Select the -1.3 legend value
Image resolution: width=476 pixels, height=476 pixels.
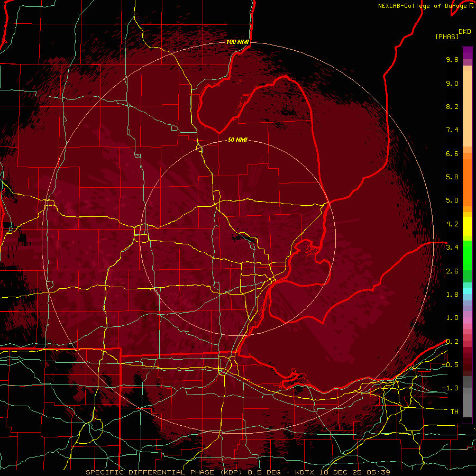pyautogui.click(x=450, y=389)
